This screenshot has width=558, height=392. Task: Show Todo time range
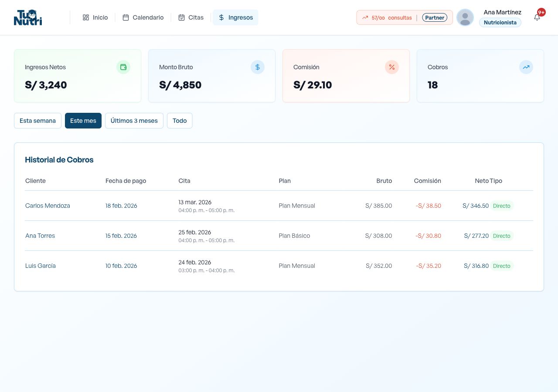tap(180, 121)
